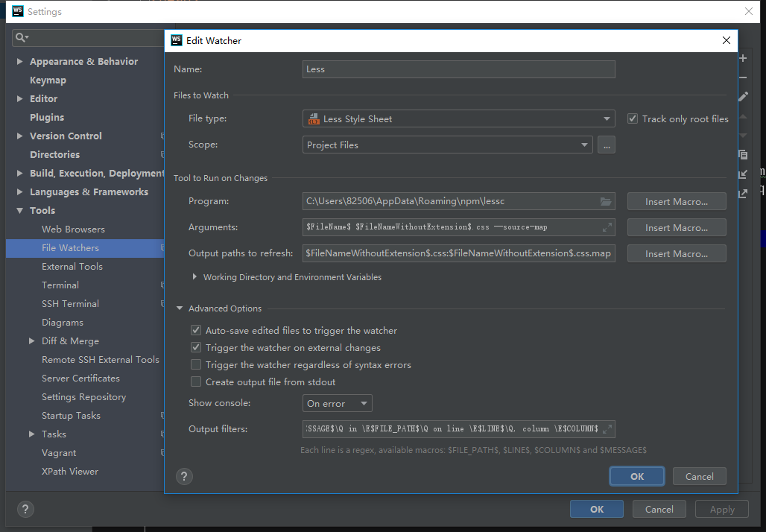Viewport: 766px width, 532px height.
Task: Open Web Browsers settings
Action: (x=73, y=229)
